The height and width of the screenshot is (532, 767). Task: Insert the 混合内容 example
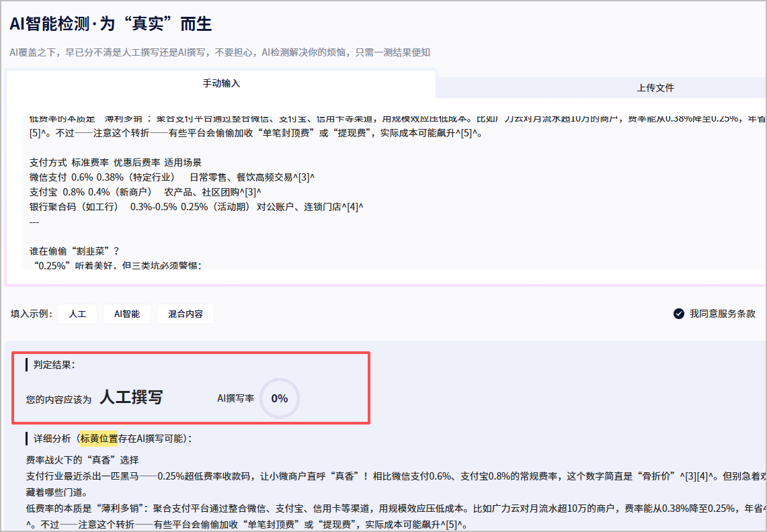point(185,314)
